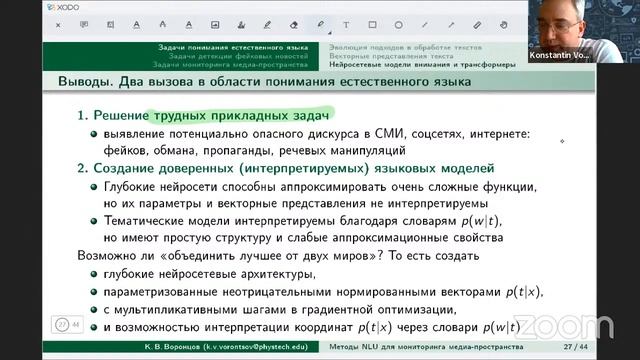The image size is (640, 360).
Task: Click line 'глубокие нейросетевые архитектуры'
Action: point(209,274)
